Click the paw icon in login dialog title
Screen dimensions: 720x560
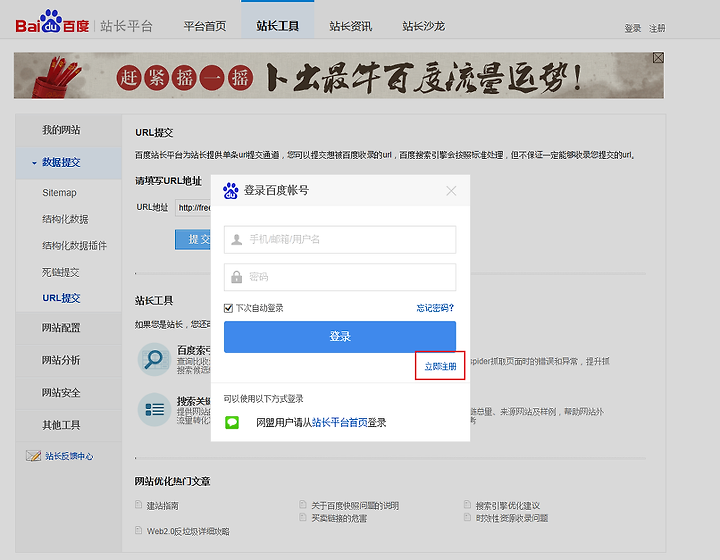[231, 190]
